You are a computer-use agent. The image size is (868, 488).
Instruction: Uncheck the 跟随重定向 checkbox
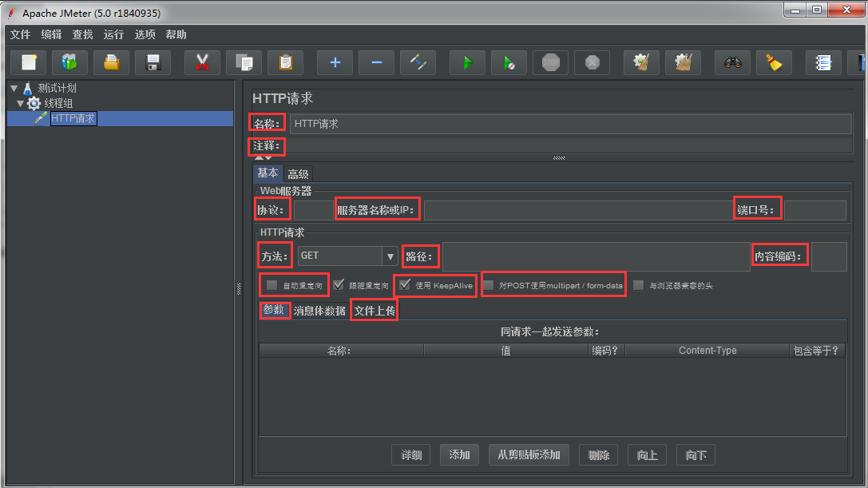point(339,284)
